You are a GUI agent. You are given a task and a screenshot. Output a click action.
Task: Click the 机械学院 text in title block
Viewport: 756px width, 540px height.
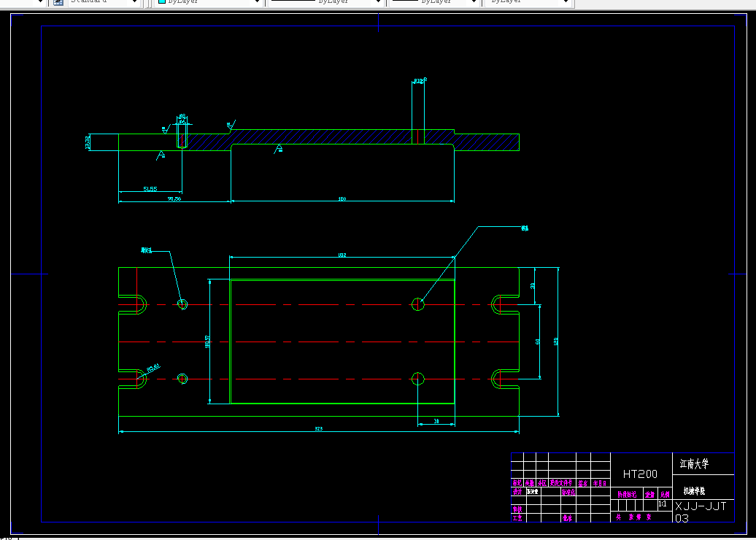pyautogui.click(x=694, y=491)
